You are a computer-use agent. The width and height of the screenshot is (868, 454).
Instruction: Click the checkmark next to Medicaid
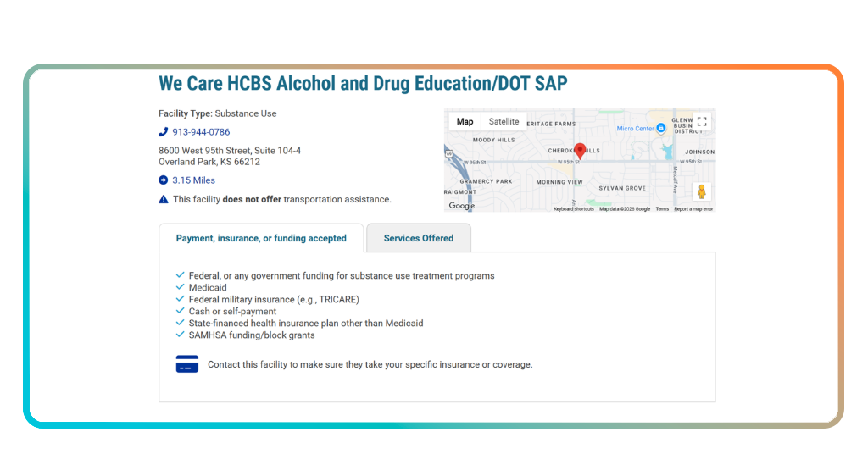pyautogui.click(x=180, y=287)
